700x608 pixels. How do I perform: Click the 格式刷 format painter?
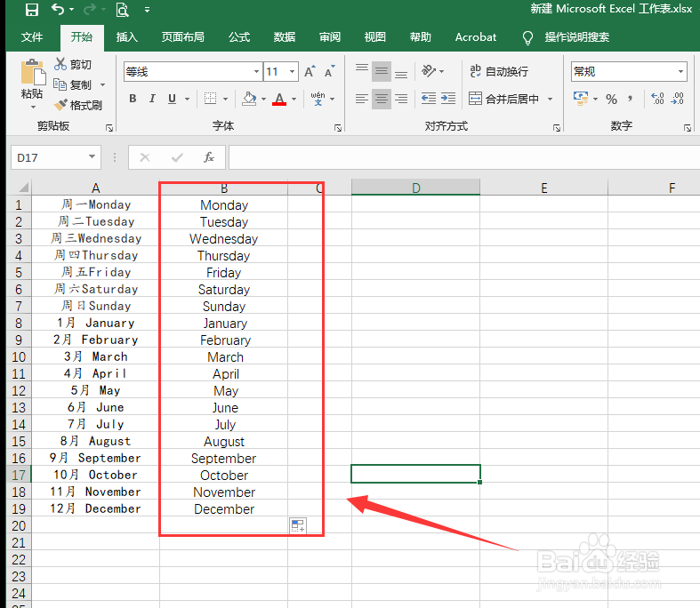click(x=77, y=105)
